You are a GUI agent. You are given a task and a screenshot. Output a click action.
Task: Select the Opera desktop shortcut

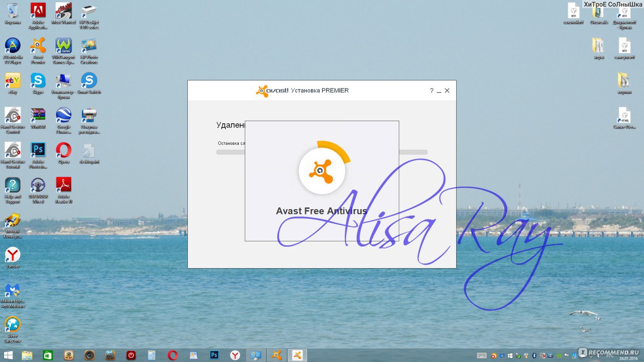click(x=64, y=153)
